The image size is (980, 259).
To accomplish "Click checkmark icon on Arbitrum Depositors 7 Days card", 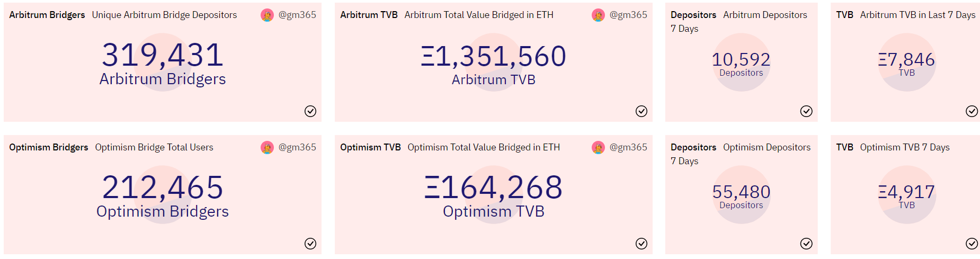I will tap(806, 111).
